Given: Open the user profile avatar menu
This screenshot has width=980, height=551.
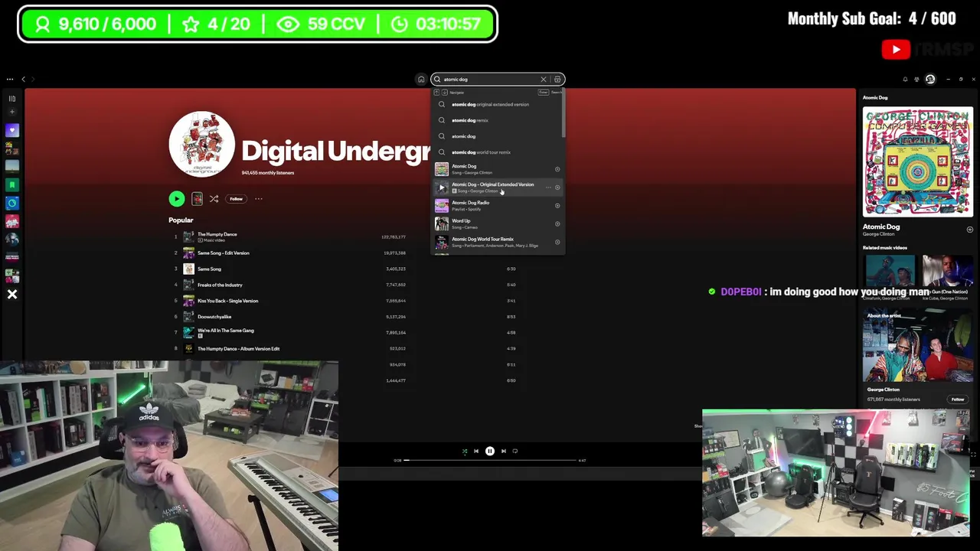Looking at the screenshot, I should 930,79.
